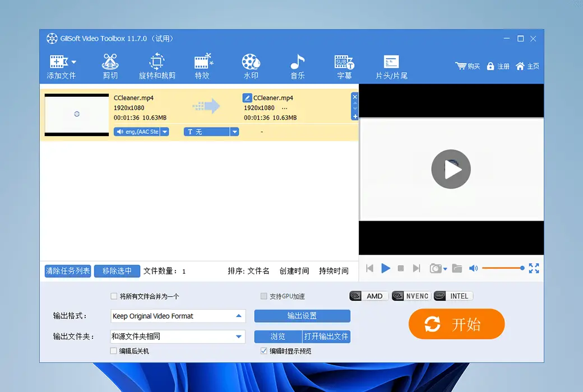
Task: Click the edit pencil icon beside output CCleaner.mp4
Action: point(247,98)
